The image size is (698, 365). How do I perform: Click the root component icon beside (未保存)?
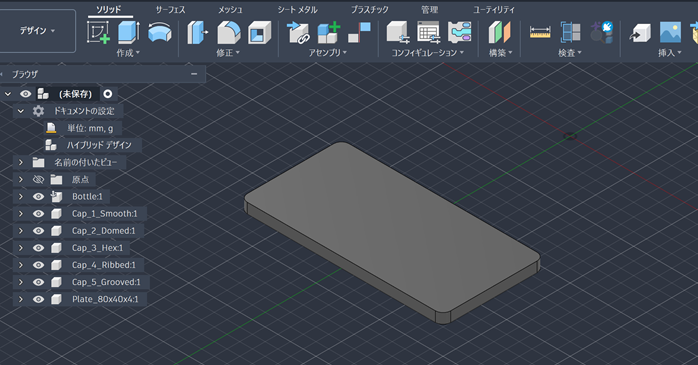[43, 93]
